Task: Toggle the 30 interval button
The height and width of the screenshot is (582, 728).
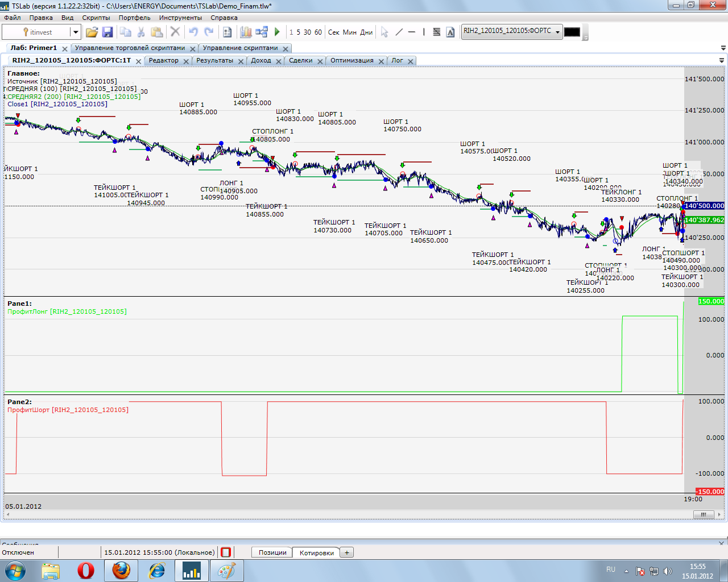Action: click(x=307, y=32)
